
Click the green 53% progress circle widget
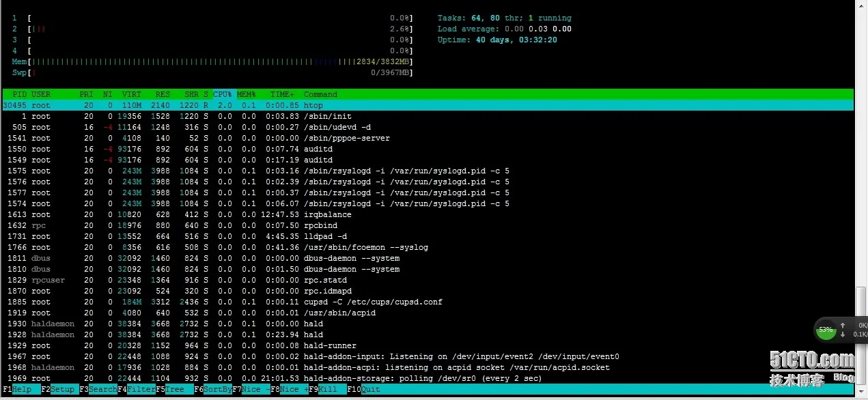826,330
